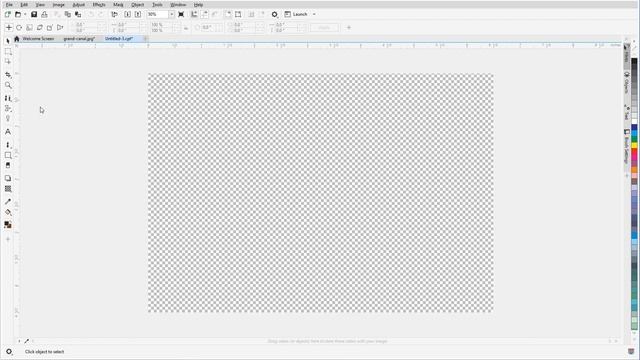
Task: Open the Image menu
Action: tap(58, 4)
